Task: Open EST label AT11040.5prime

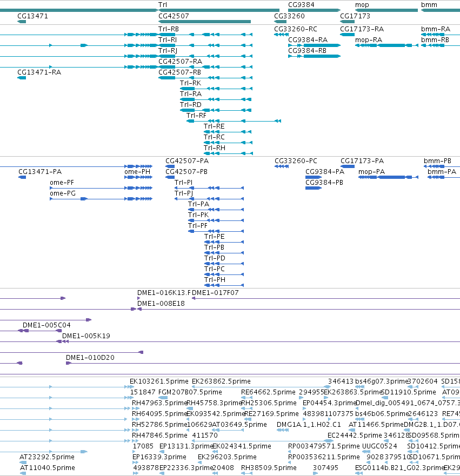Action: 48,468
